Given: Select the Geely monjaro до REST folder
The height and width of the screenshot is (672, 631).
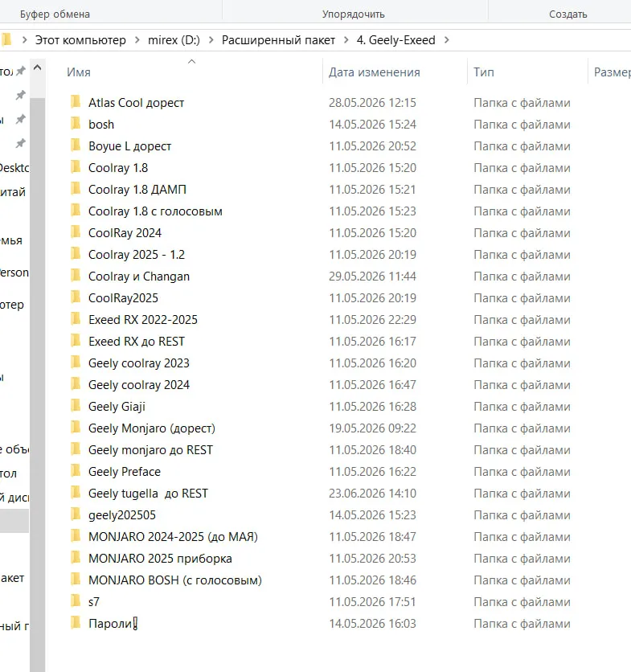Looking at the screenshot, I should [x=150, y=450].
